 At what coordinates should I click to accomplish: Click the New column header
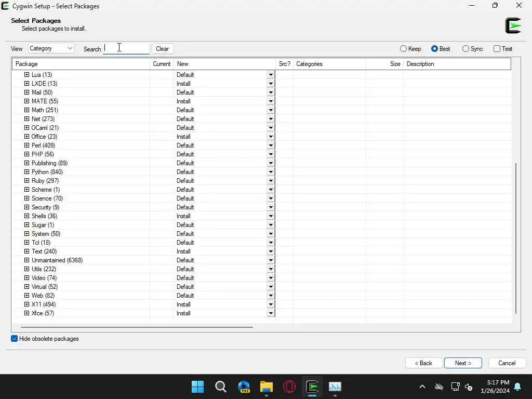pos(224,64)
